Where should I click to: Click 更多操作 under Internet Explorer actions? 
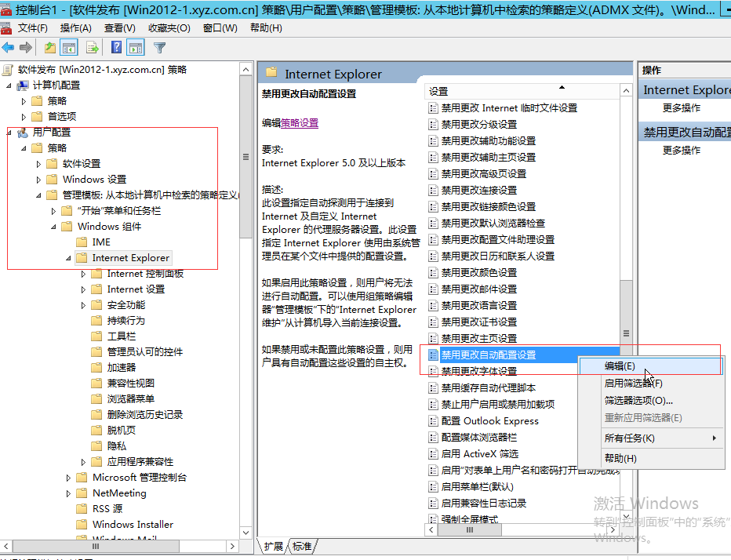(682, 107)
